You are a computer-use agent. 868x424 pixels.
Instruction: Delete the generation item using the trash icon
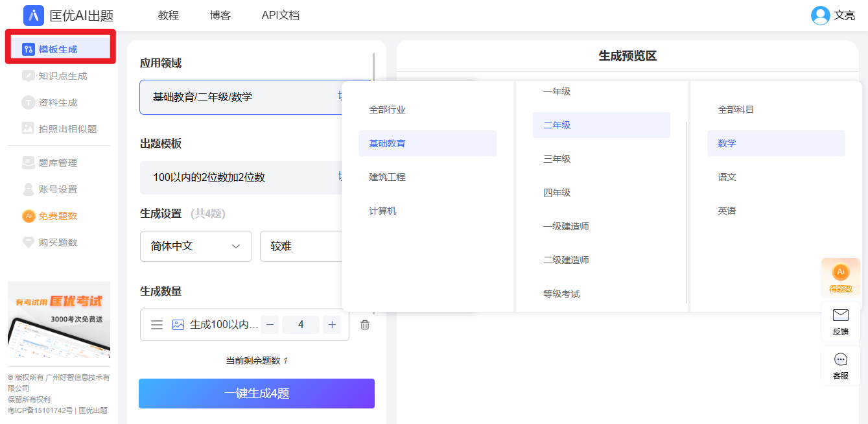[x=364, y=324]
